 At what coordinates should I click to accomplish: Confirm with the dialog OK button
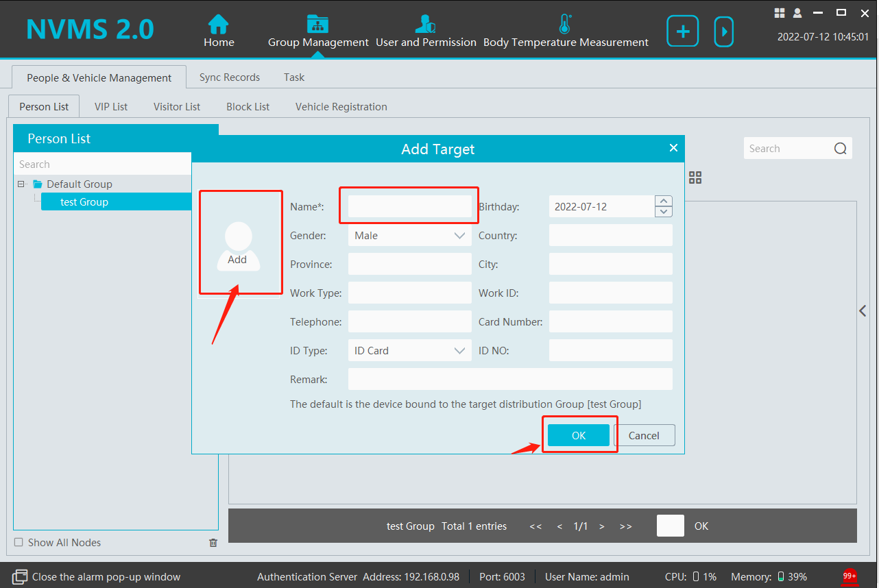tap(579, 435)
